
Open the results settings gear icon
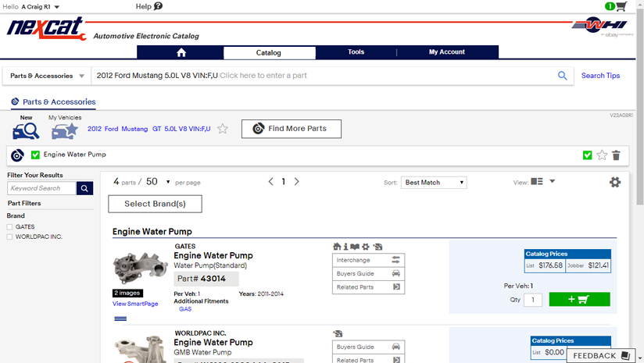click(x=615, y=182)
